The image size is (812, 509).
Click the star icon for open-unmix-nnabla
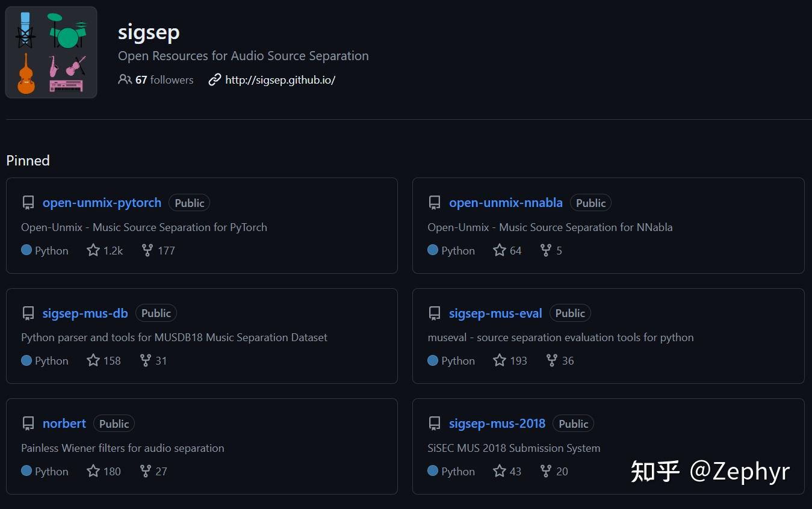tap(500, 250)
